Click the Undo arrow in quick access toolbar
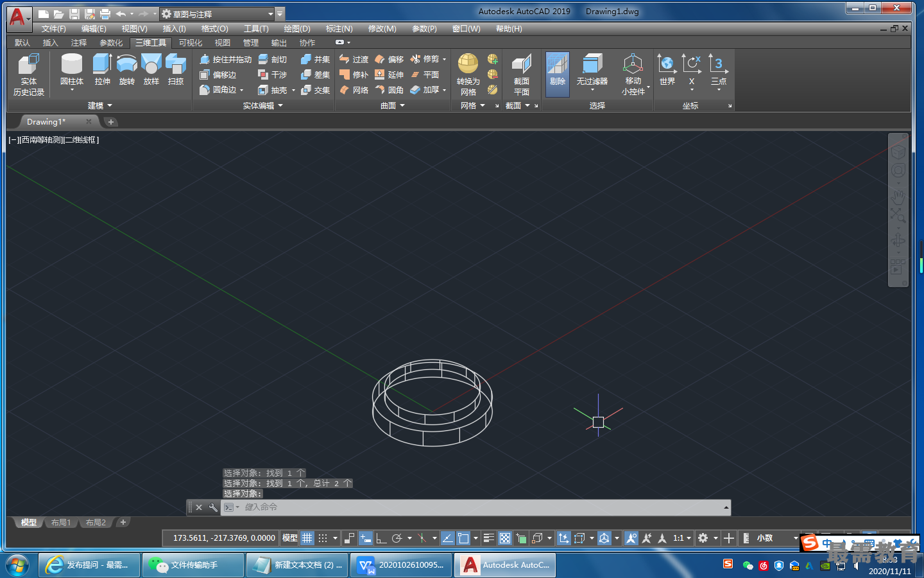Screen dimensions: 924x578 pos(121,13)
